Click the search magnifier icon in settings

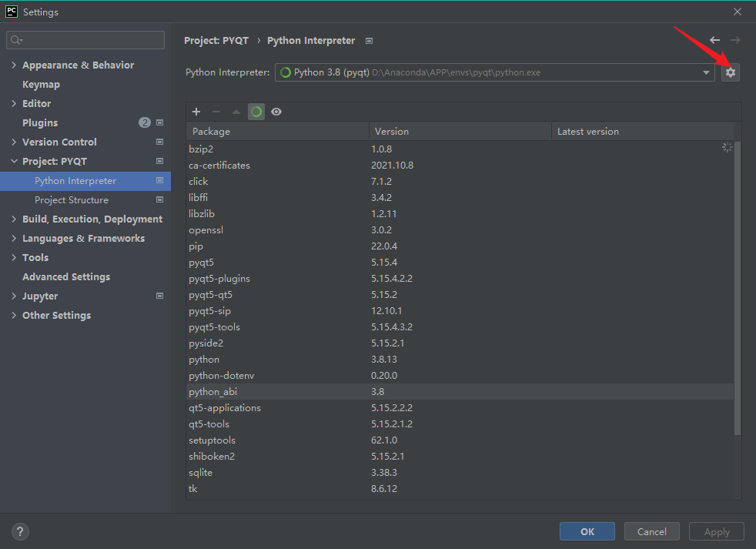coord(16,40)
